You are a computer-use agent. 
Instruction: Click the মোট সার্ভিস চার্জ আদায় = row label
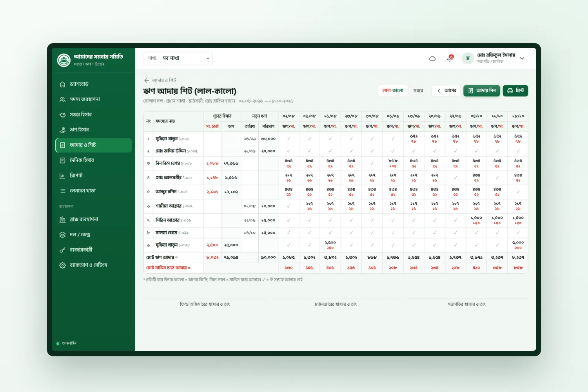pos(168,268)
